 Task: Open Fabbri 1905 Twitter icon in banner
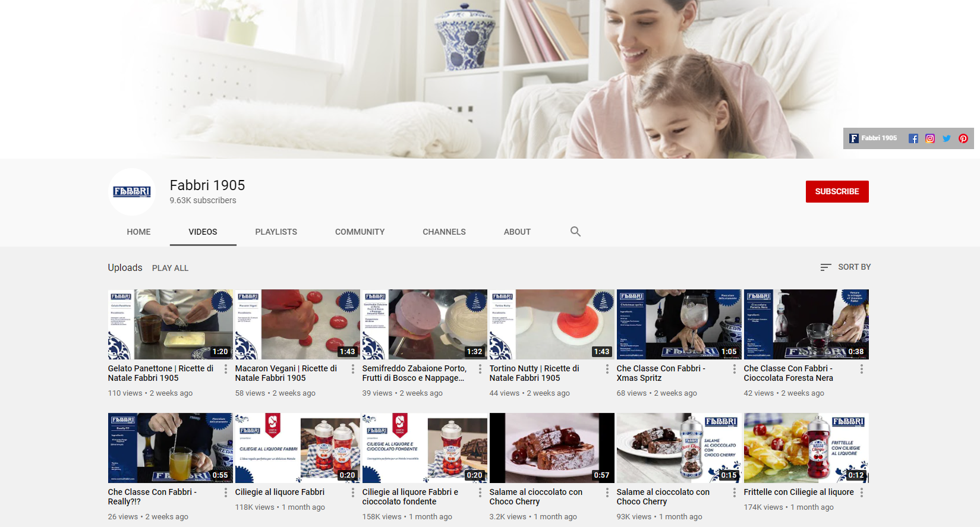click(947, 138)
